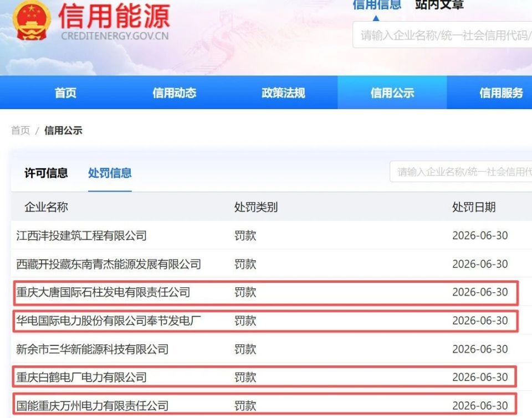Open 西藏开投藏东南青杰能源发展有限公司 record
532x418 pixels.
pos(109,264)
